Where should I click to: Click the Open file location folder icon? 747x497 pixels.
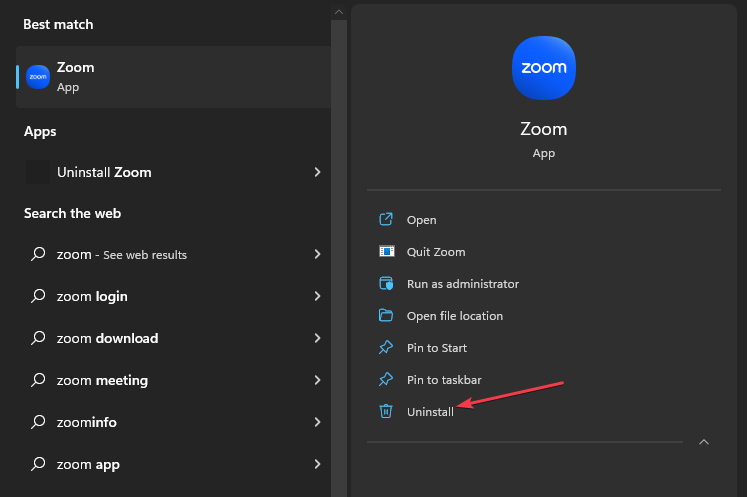click(386, 315)
